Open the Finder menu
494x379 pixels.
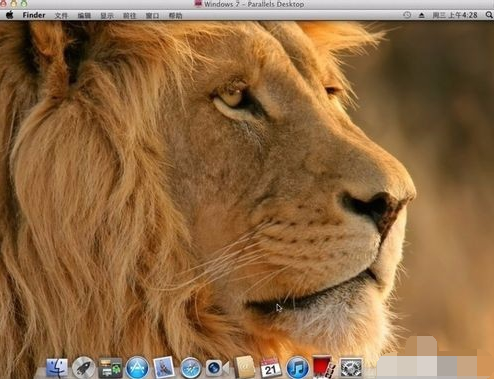tap(34, 15)
